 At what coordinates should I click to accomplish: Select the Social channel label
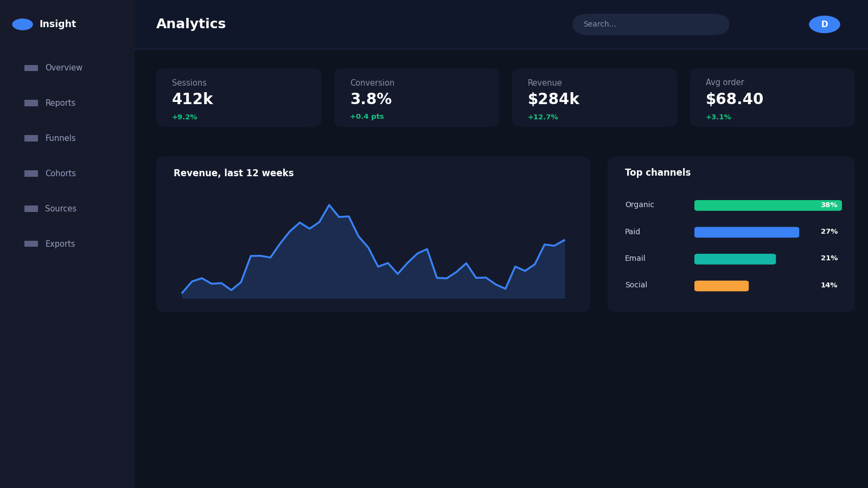pyautogui.click(x=636, y=285)
